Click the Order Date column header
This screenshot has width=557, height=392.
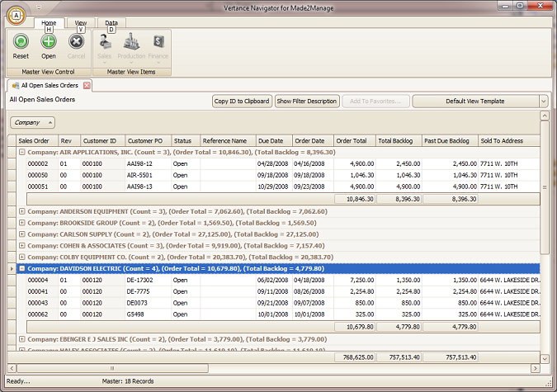[x=313, y=141]
